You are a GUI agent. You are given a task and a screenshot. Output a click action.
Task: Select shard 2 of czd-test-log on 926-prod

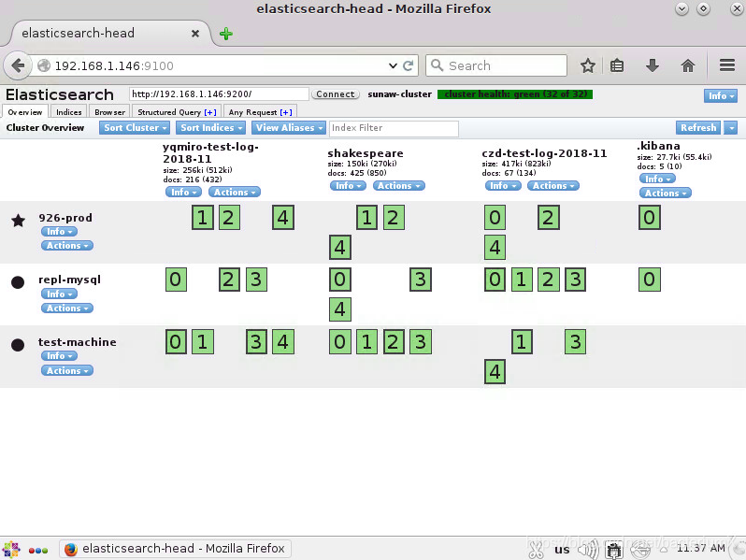(548, 218)
